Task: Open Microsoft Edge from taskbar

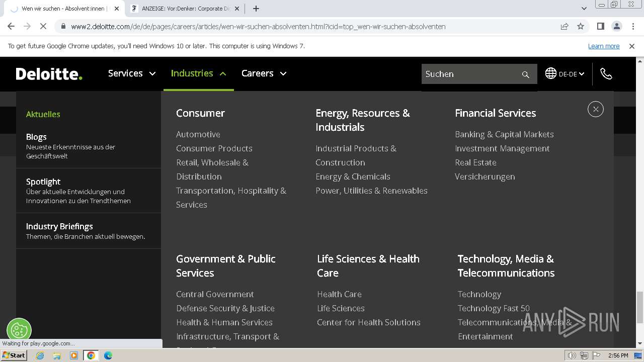Action: click(108, 355)
